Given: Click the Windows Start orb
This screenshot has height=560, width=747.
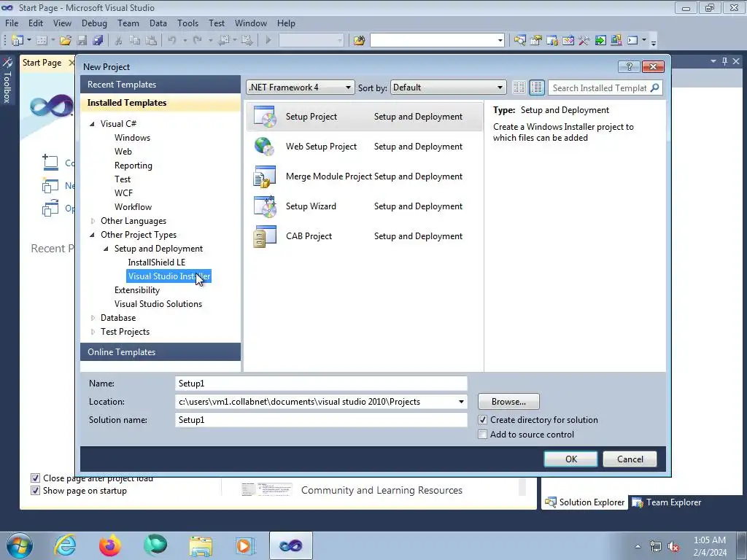Looking at the screenshot, I should click(x=20, y=545).
